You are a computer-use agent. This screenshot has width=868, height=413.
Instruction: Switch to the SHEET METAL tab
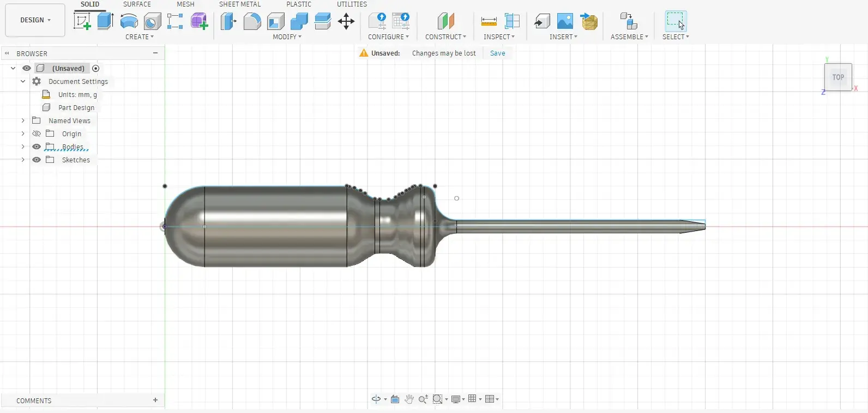pyautogui.click(x=240, y=4)
